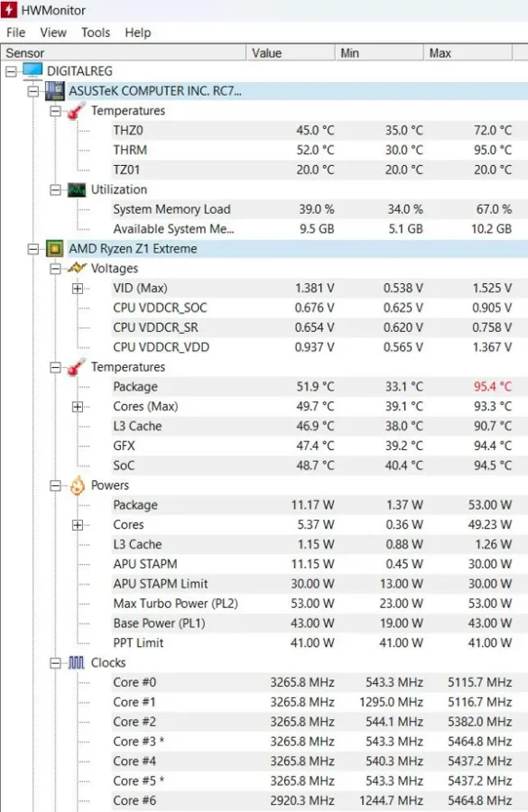Viewport: 528px width, 812px height.
Task: Click the ASUSTeK motherboard icon
Action: [x=55, y=91]
